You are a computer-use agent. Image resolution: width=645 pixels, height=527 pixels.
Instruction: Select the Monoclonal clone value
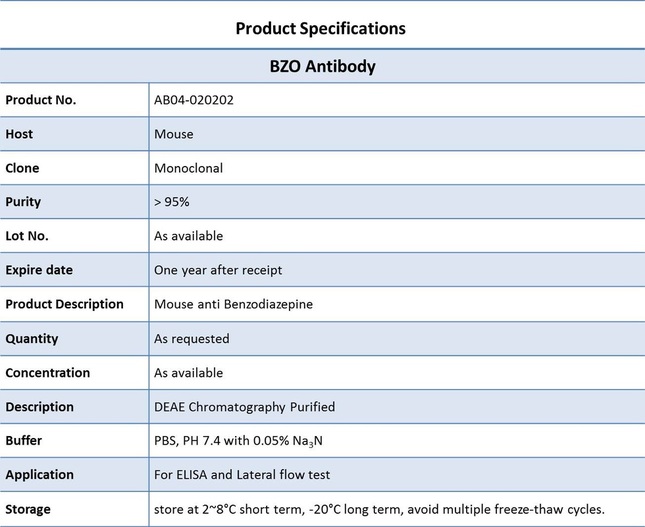[x=188, y=168]
